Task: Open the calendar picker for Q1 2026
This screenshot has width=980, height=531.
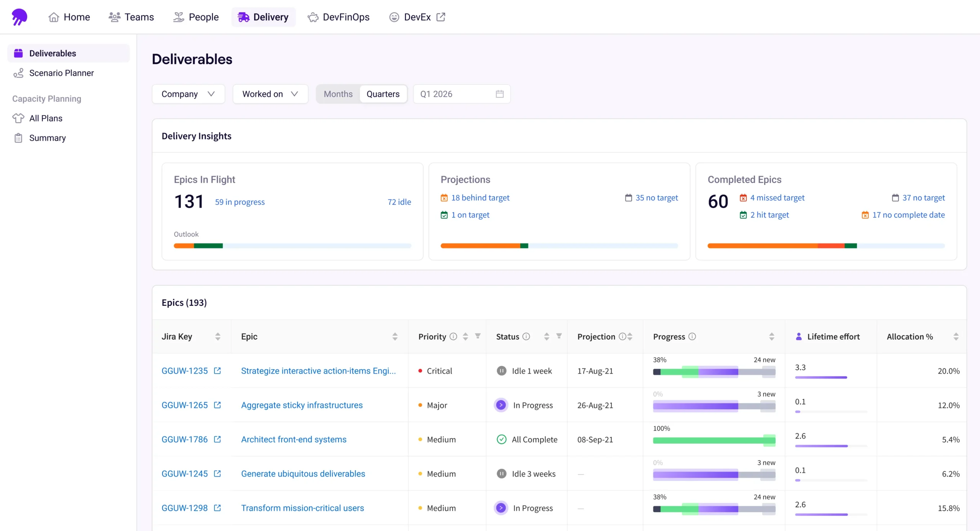Action: point(499,93)
